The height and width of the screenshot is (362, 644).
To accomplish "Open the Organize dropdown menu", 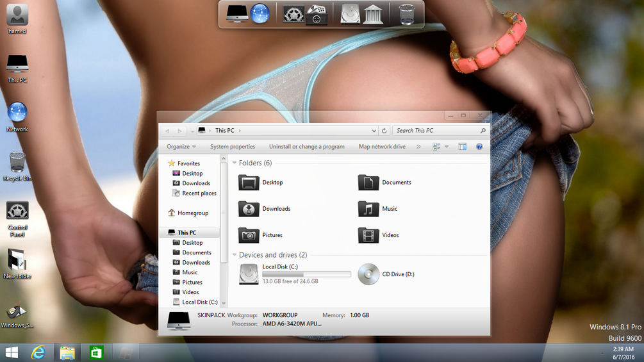I will [x=181, y=147].
